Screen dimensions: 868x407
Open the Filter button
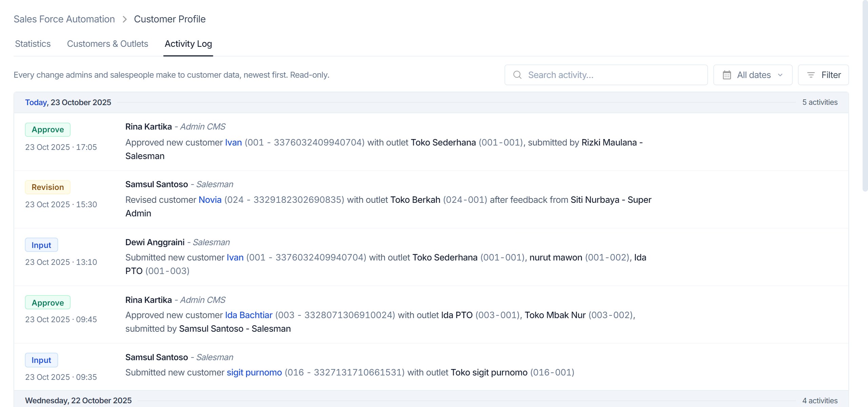pyautogui.click(x=823, y=75)
